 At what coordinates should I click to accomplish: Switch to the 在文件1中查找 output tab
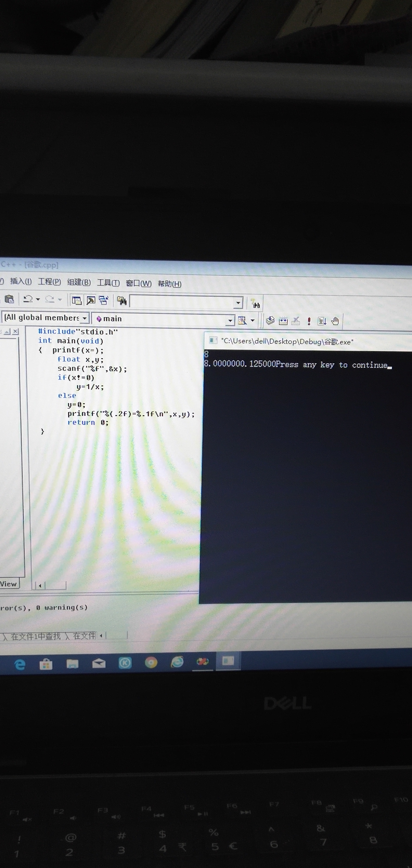pyautogui.click(x=36, y=636)
